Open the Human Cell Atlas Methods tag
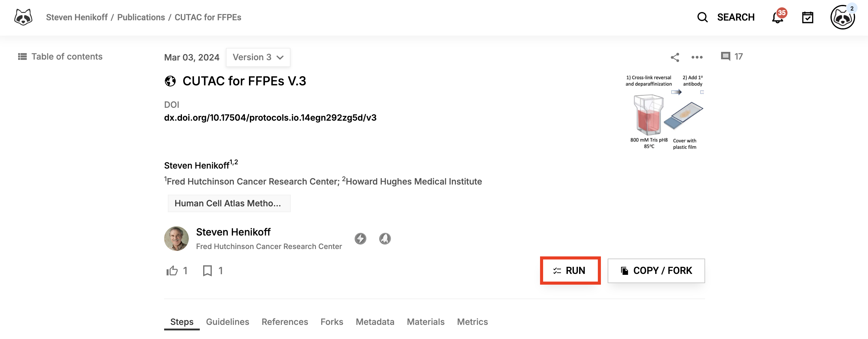The height and width of the screenshot is (339, 868). coord(229,203)
